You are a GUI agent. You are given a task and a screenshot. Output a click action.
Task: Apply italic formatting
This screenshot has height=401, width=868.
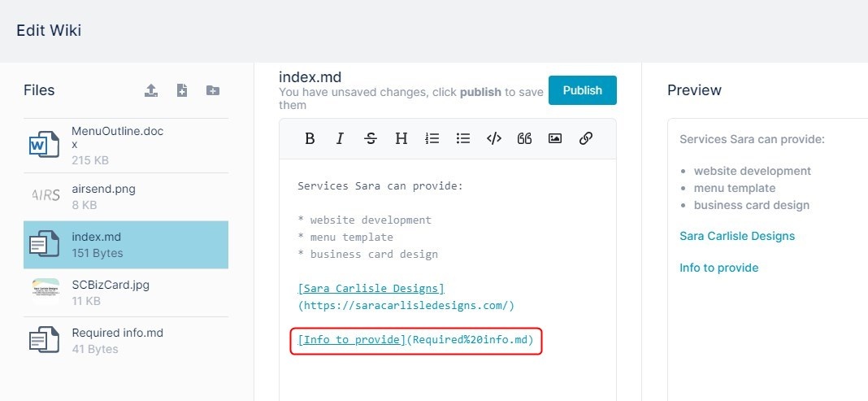pos(340,138)
